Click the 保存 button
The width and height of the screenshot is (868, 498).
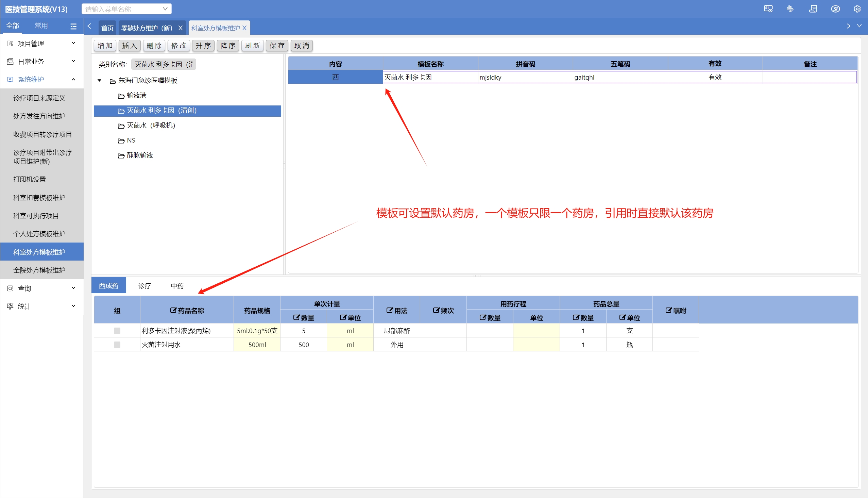[x=276, y=46]
